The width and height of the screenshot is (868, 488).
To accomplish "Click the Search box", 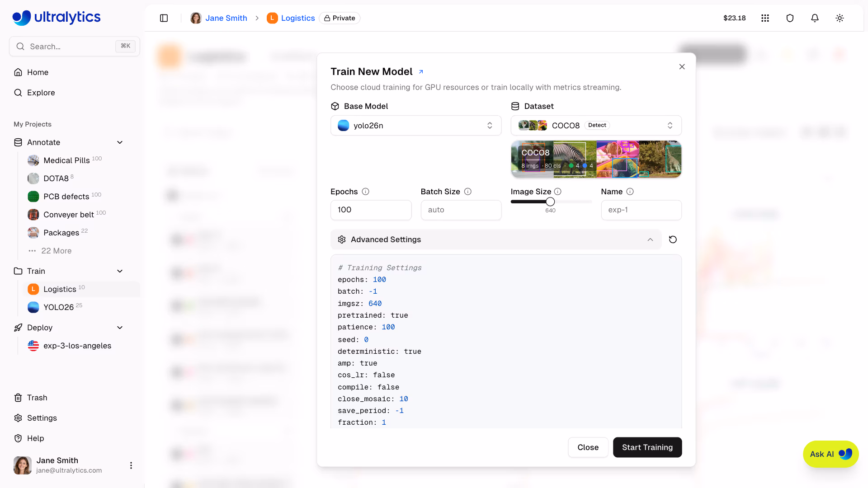I will click(75, 47).
